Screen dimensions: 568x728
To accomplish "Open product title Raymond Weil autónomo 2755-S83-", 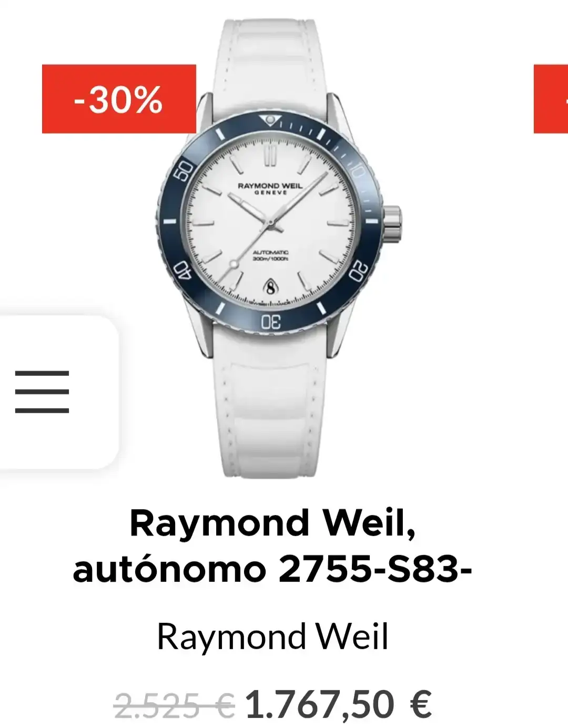I will click(x=272, y=546).
